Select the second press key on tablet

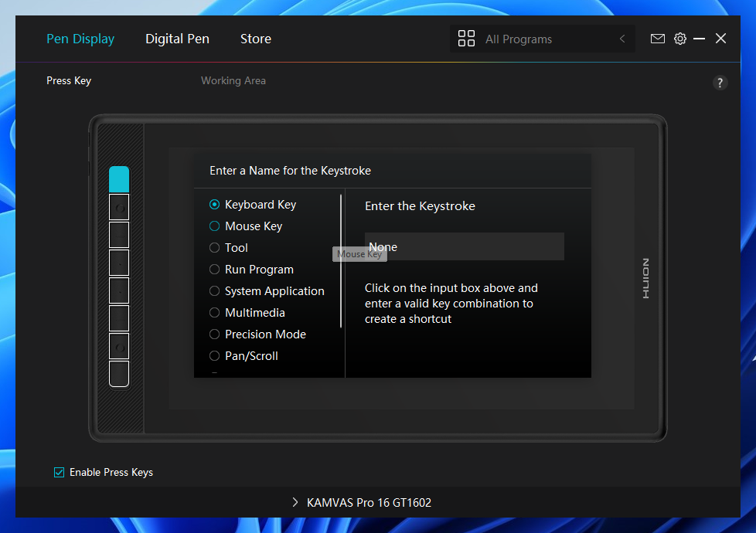coord(119,207)
